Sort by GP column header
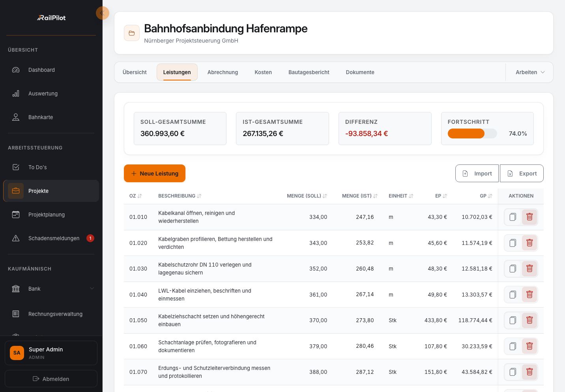Screen dimensions: 565x392 [x=486, y=196]
